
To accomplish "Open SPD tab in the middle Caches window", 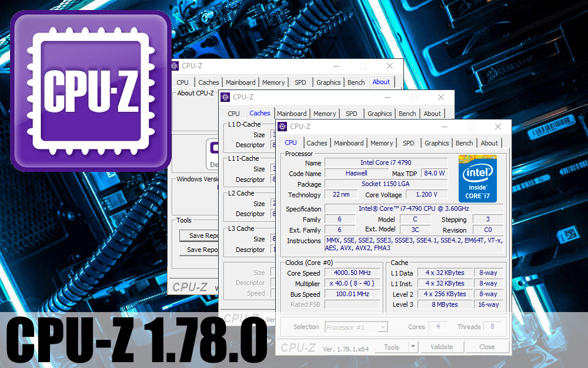I will click(x=352, y=114).
